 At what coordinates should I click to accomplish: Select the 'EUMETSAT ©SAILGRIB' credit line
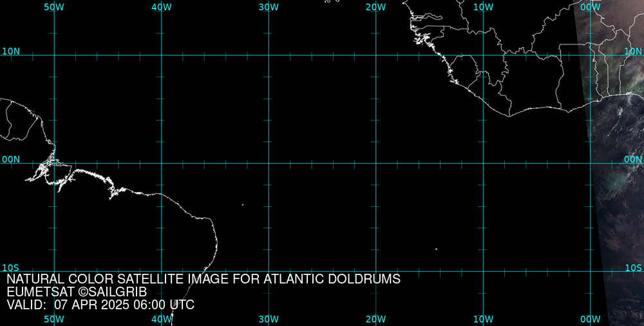pos(77,292)
